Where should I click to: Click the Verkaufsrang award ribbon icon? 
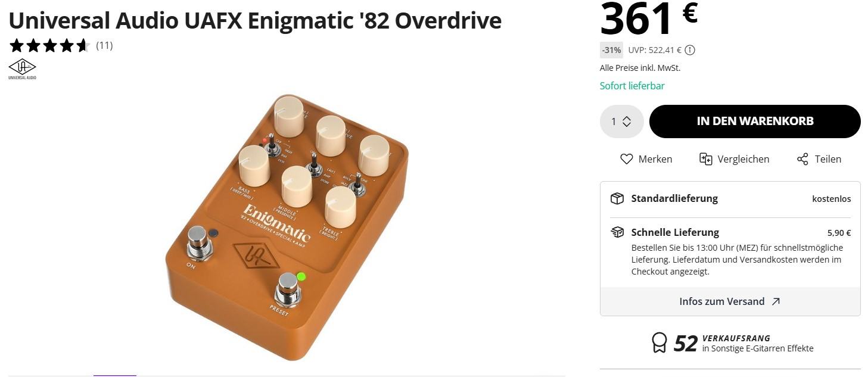point(659,342)
